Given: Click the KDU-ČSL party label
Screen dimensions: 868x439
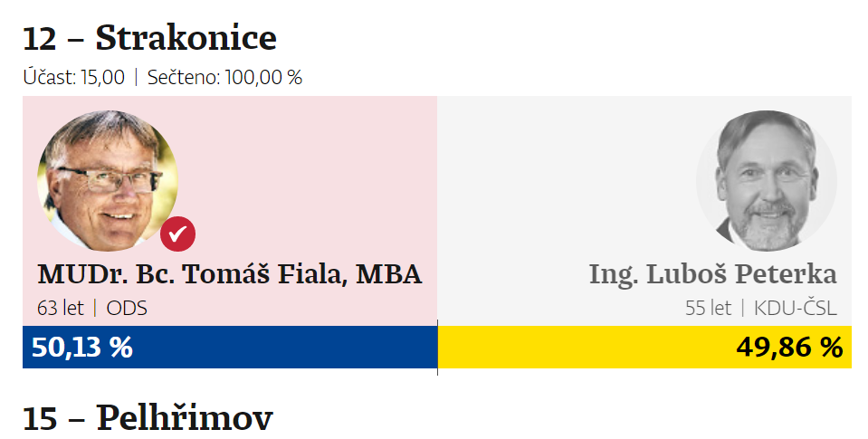Looking at the screenshot, I should [x=793, y=308].
